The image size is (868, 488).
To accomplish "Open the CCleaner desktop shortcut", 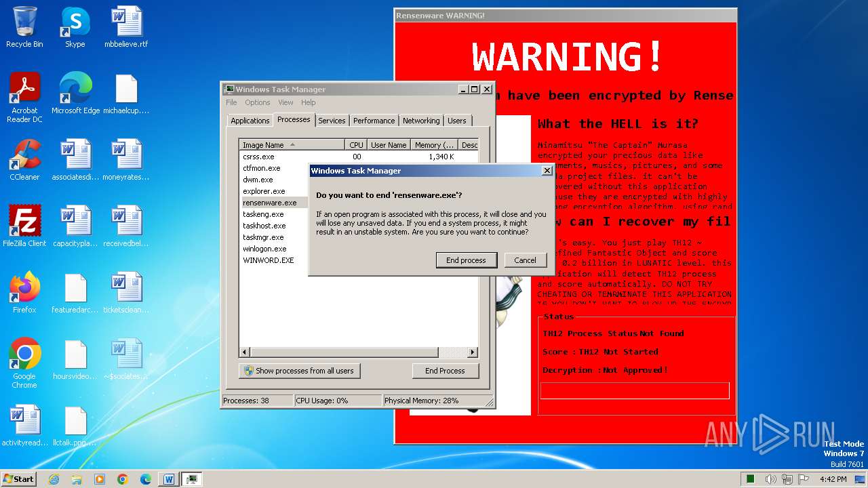I will coord(24,160).
